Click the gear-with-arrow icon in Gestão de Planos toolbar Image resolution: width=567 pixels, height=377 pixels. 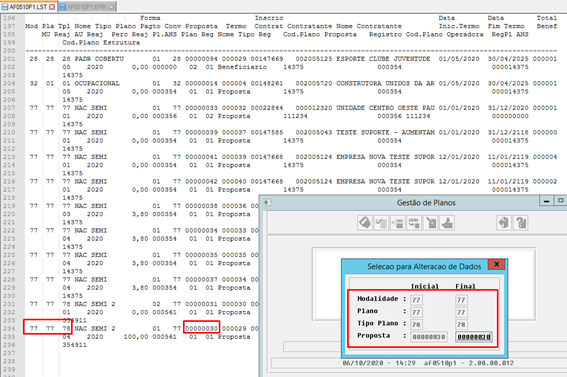coord(414,223)
